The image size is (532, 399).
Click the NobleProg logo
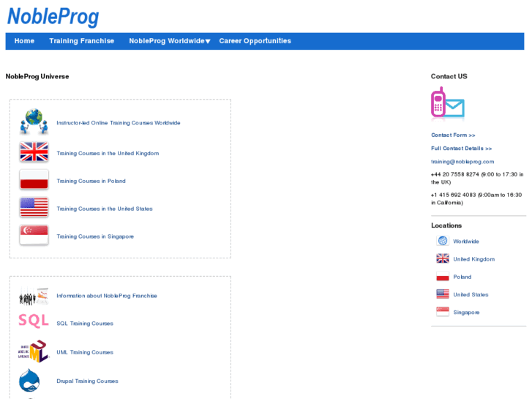point(53,16)
